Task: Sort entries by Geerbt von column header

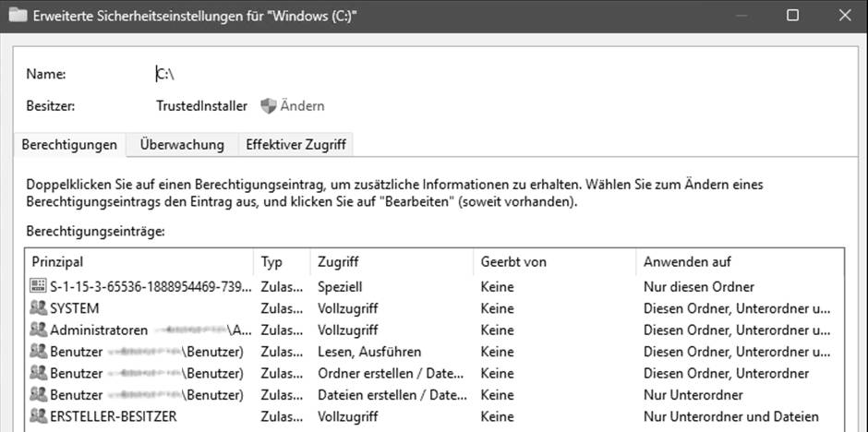Action: click(x=555, y=261)
